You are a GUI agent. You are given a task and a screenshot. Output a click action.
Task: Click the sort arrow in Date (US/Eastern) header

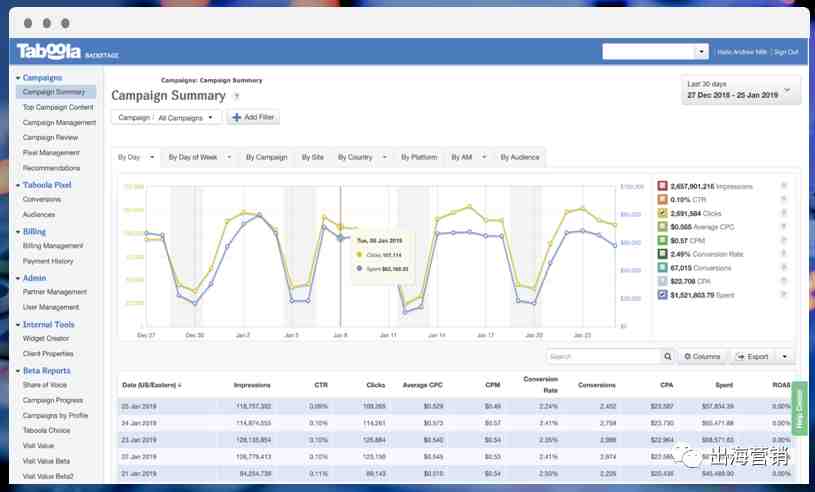(180, 385)
